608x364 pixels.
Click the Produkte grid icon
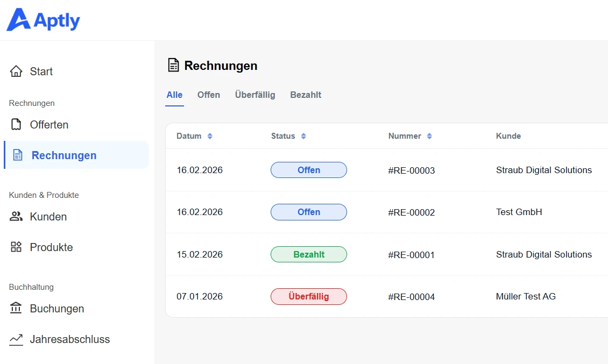coord(16,247)
